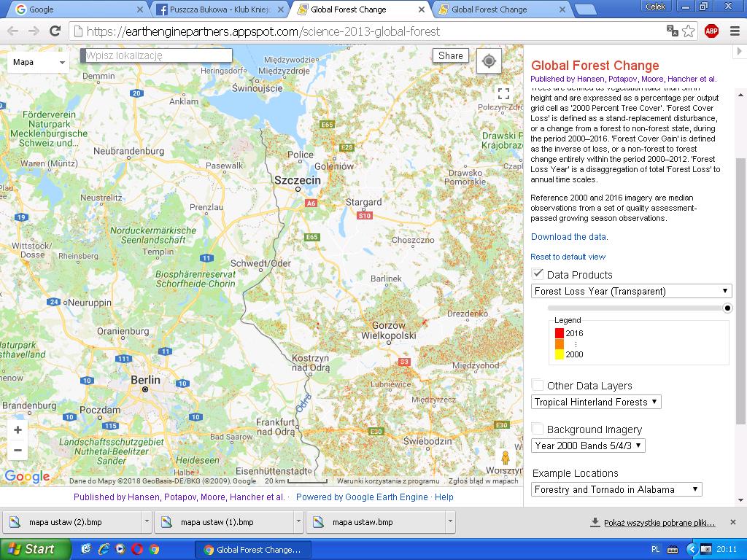Collapse the side panel with the arrow
This screenshot has width=747, height=560.
(740, 51)
